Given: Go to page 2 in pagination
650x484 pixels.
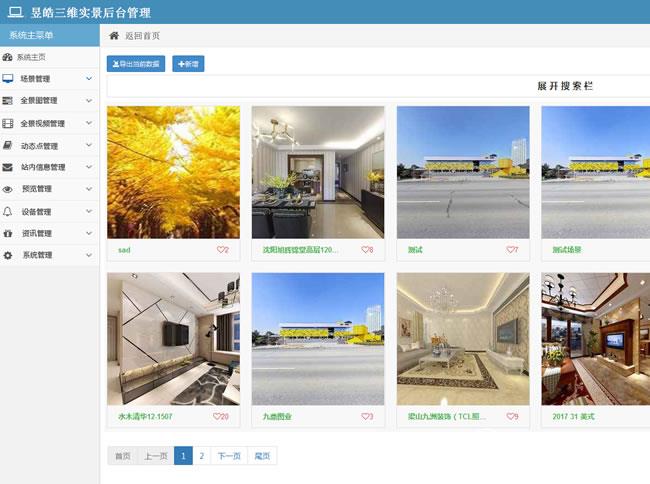Looking at the screenshot, I should coord(201,456).
